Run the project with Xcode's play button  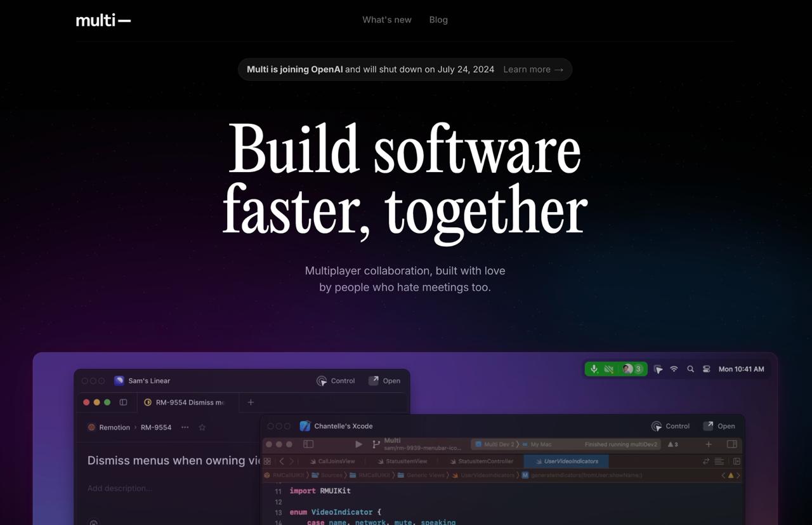tap(358, 444)
